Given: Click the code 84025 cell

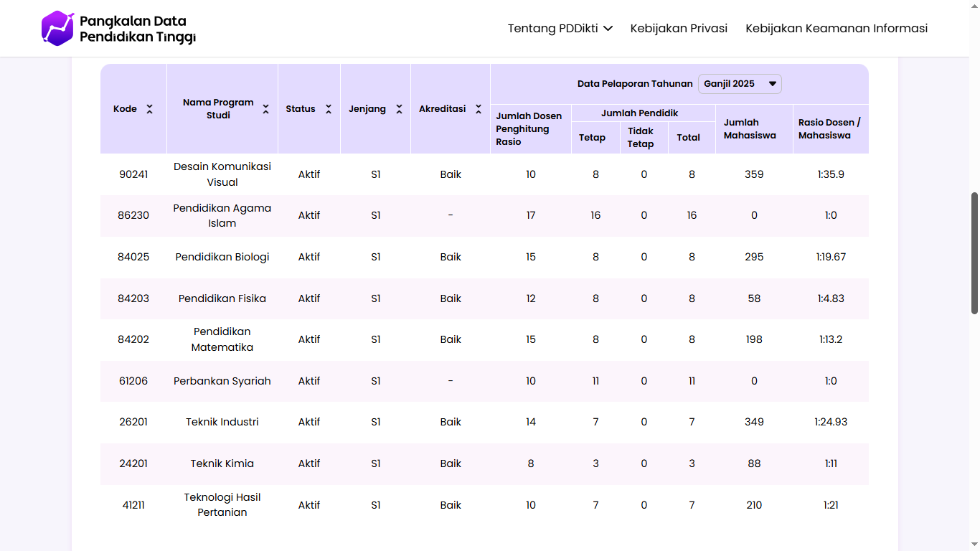Looking at the screenshot, I should coord(133,257).
